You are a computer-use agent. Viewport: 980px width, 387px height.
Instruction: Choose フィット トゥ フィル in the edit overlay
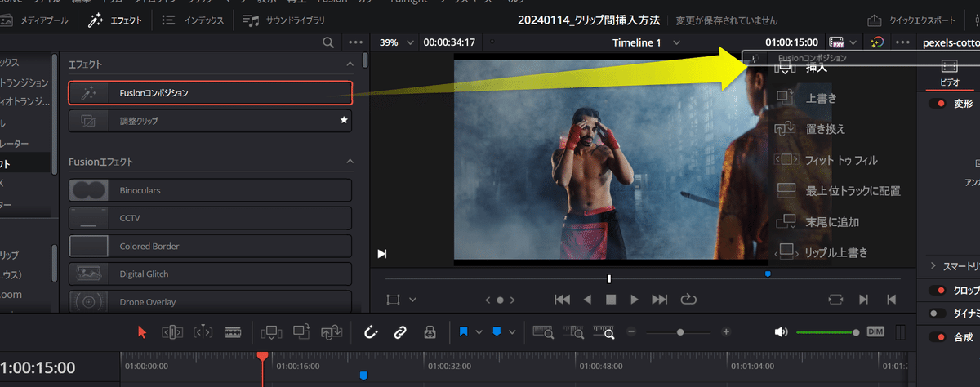841,160
